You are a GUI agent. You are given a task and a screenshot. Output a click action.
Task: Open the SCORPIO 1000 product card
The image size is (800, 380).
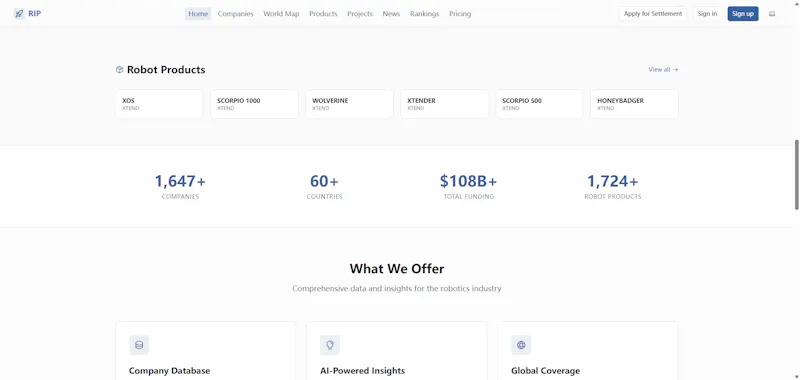(254, 104)
